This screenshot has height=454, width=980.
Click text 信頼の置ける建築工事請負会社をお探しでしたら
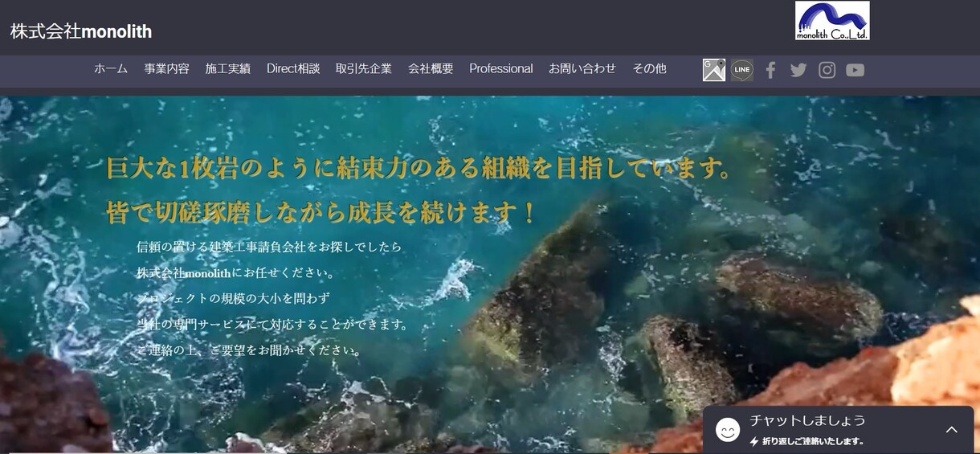269,247
